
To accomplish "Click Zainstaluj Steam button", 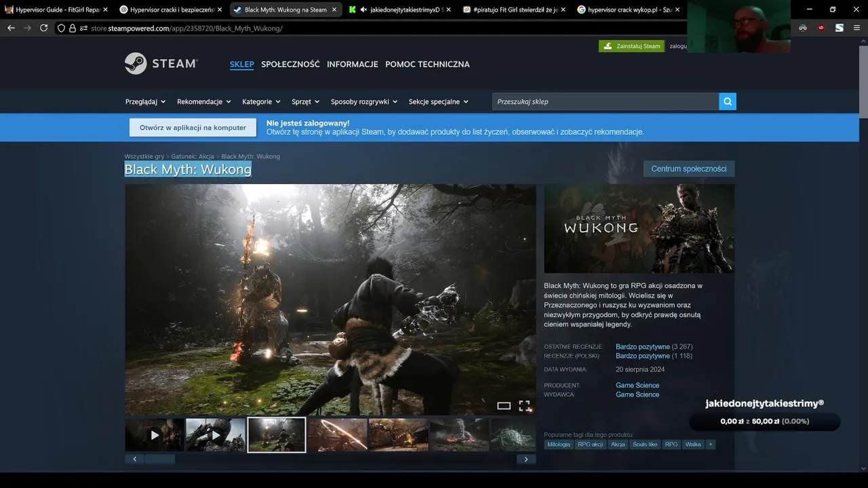I will (631, 46).
